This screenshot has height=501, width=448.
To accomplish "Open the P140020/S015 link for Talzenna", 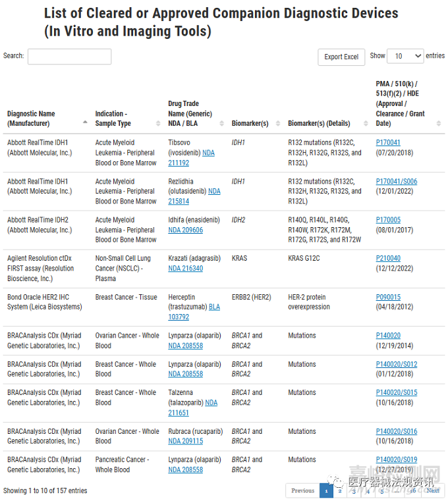I will (x=396, y=393).
